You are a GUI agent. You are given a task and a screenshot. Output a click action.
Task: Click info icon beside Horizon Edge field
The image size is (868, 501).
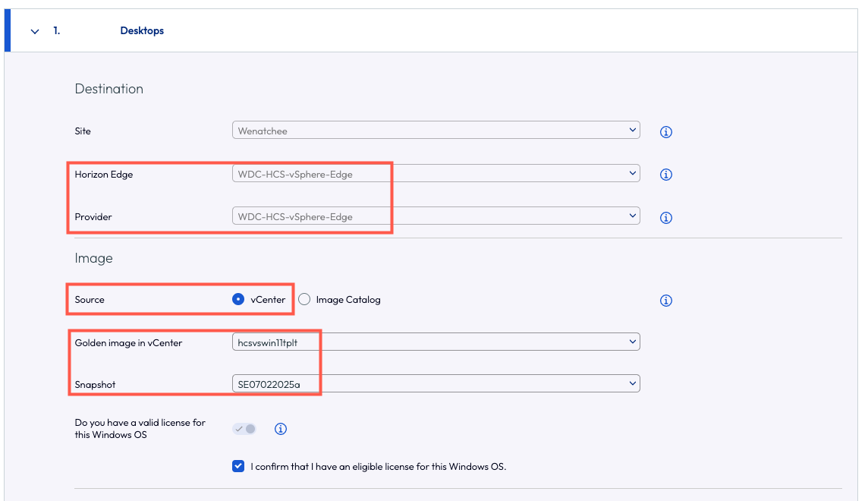666,175
